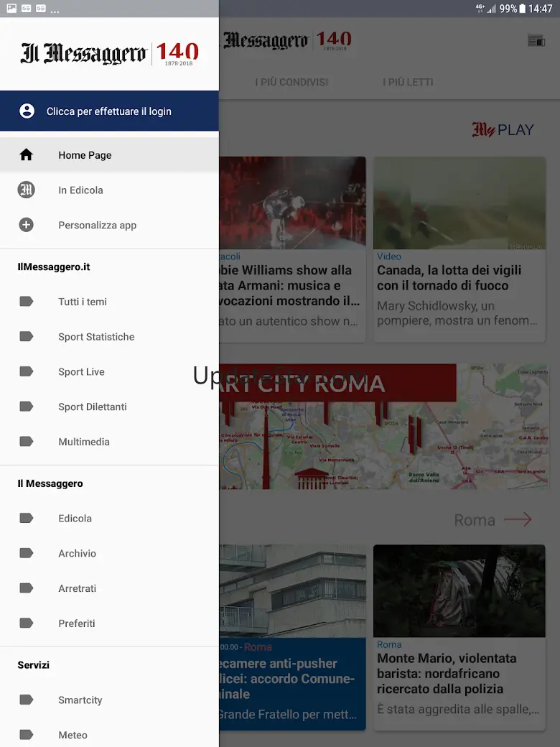This screenshot has height=747, width=560.
Task: Click the tag icon beside Multimedia
Action: pos(26,442)
